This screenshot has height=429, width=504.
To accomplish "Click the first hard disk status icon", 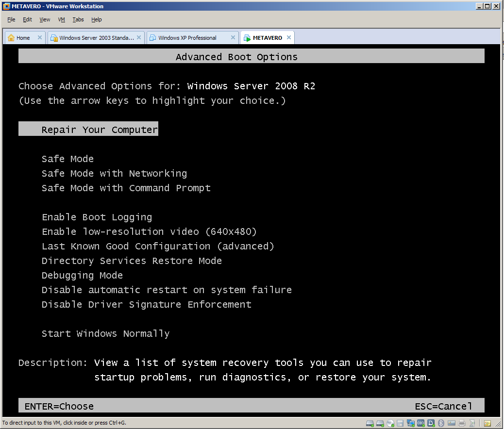I will click(370, 423).
